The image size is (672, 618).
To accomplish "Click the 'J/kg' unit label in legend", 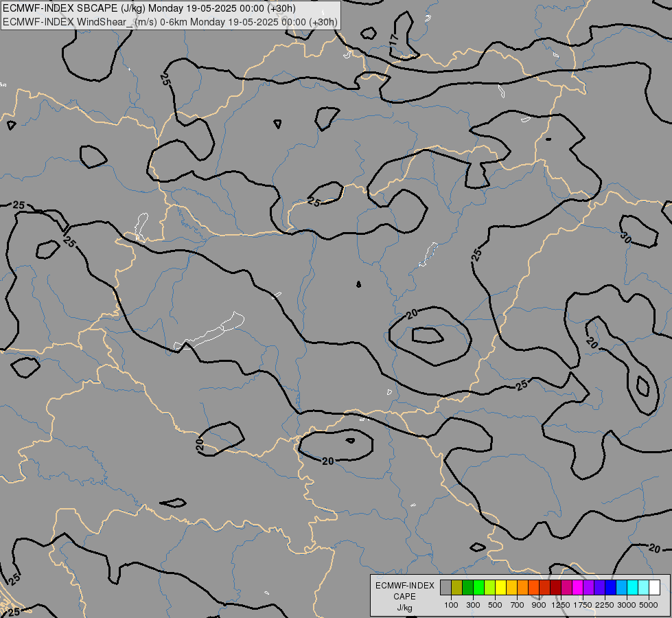I will pos(404,608).
